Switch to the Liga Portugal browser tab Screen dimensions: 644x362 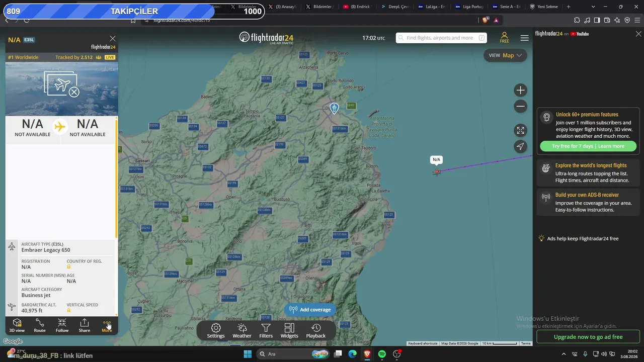pyautogui.click(x=469, y=7)
